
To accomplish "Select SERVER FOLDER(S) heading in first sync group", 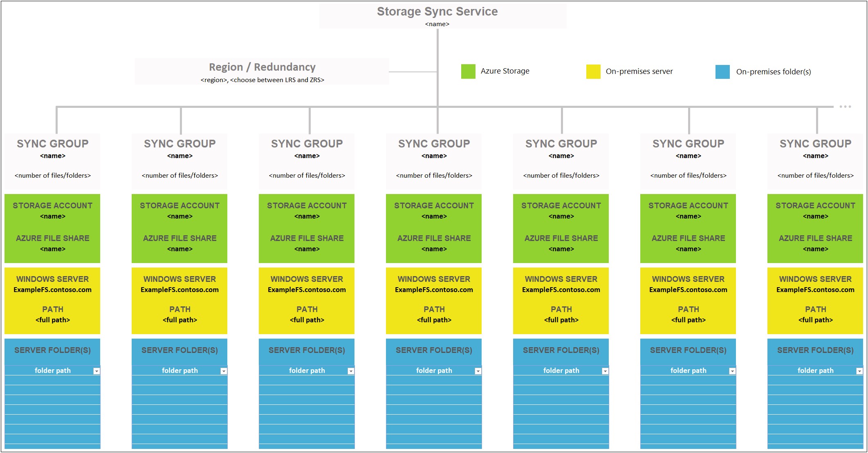I will [x=53, y=350].
